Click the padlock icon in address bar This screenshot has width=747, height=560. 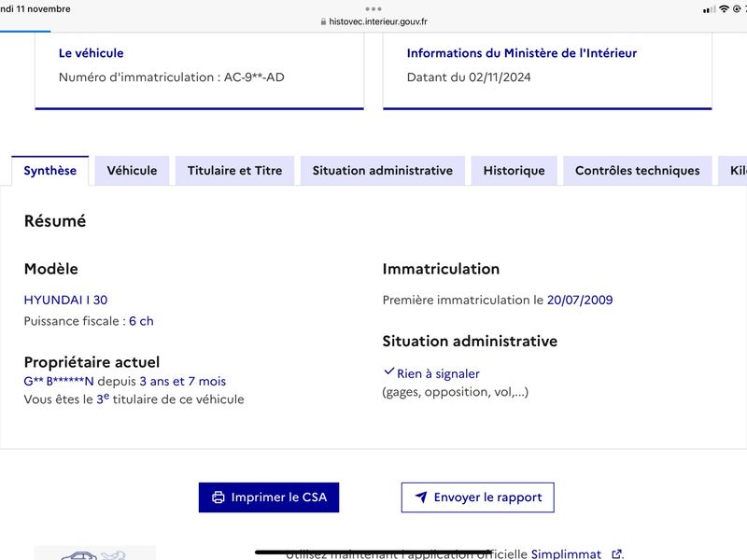pos(323,21)
